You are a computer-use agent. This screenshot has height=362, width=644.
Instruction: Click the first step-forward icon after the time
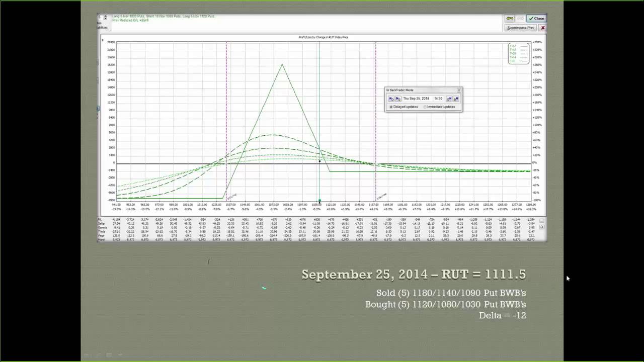[449, 99]
